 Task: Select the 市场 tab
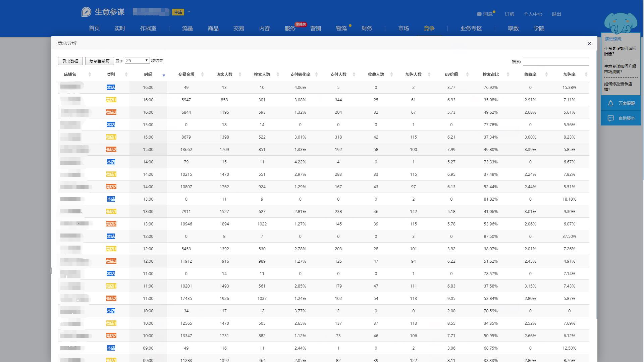(x=404, y=29)
